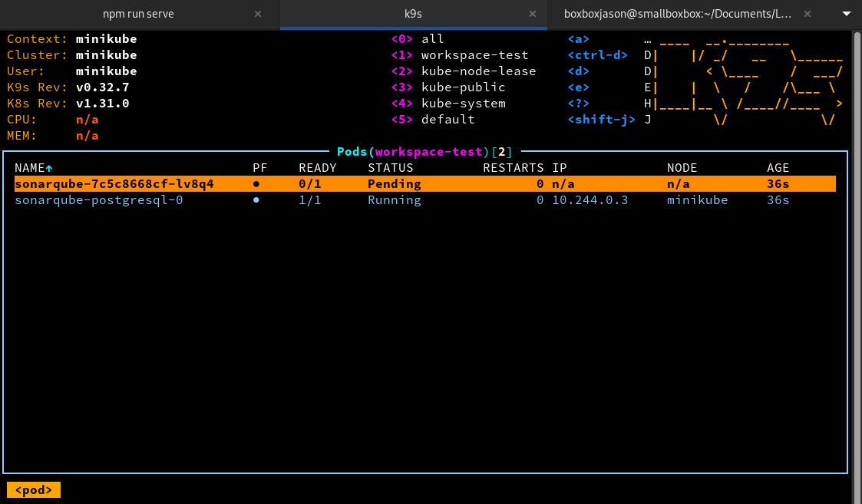
Task: Click IP address 10.244.0.3
Action: [590, 200]
